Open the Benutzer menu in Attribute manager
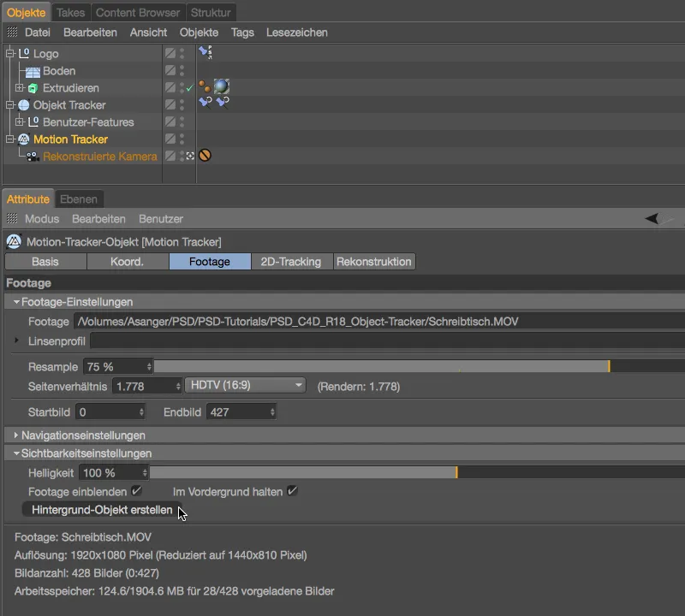The height and width of the screenshot is (616, 685). [x=161, y=219]
